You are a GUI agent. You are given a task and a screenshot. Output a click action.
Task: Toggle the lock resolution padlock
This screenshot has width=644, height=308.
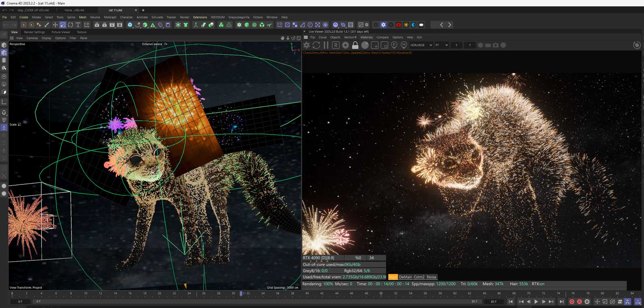[355, 45]
